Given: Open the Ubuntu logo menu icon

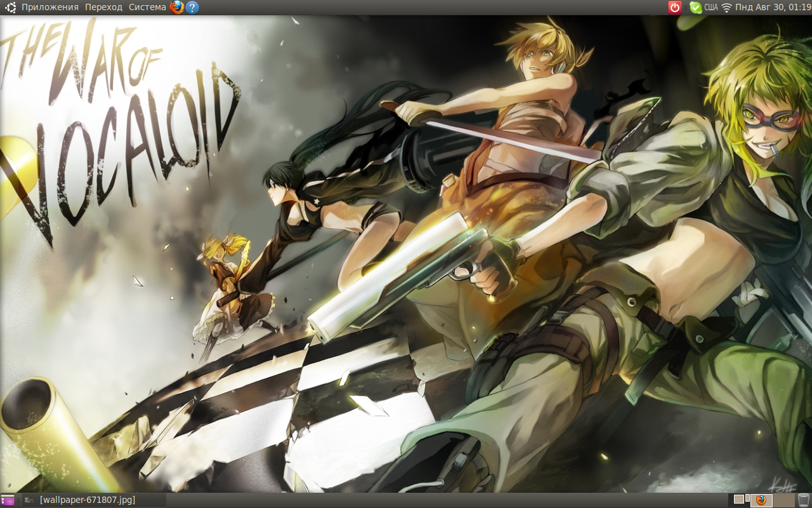Looking at the screenshot, I should point(11,8).
